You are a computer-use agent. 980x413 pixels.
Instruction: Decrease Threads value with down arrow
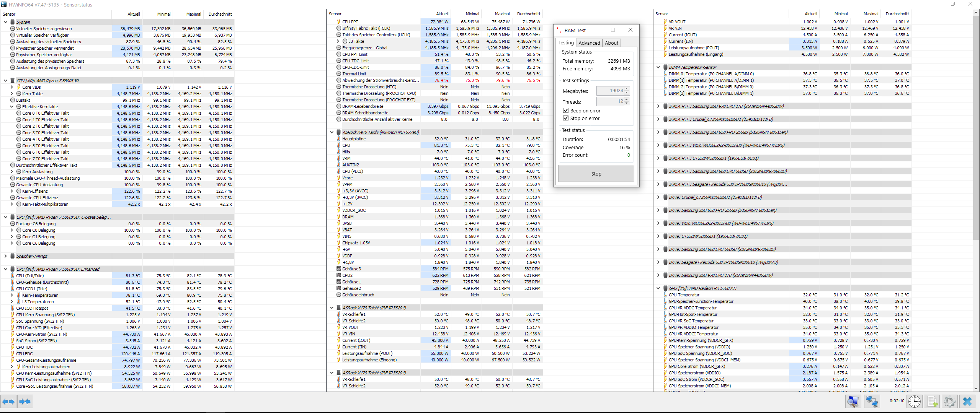click(627, 103)
